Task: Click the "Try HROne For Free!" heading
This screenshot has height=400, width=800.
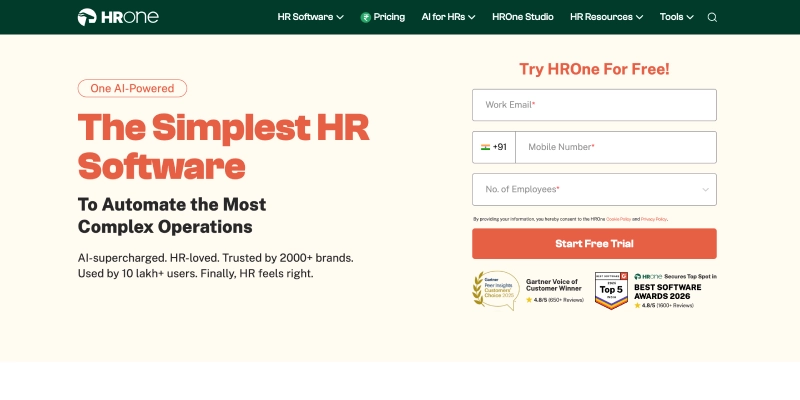Action: [594, 69]
